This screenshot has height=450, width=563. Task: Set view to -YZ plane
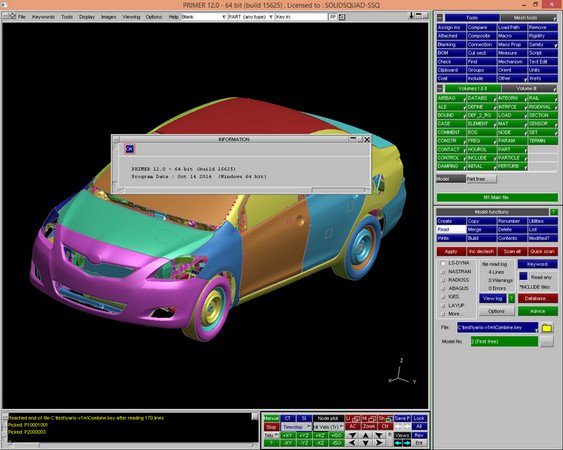click(304, 443)
